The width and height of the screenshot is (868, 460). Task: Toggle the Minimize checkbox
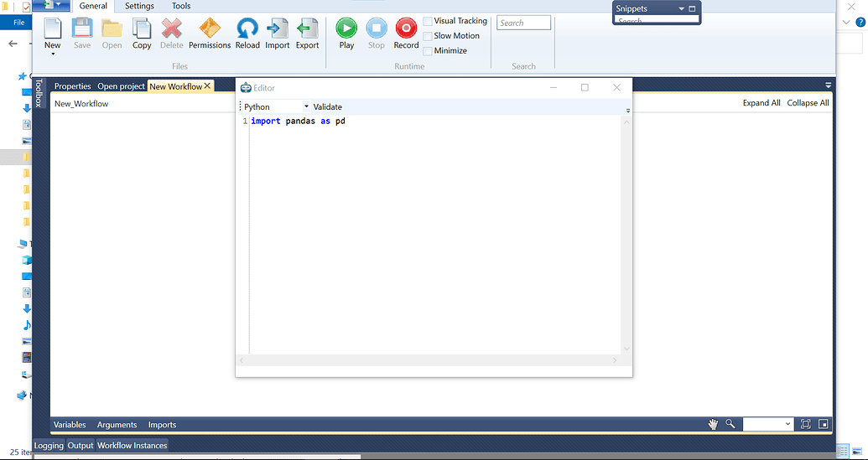tap(428, 51)
